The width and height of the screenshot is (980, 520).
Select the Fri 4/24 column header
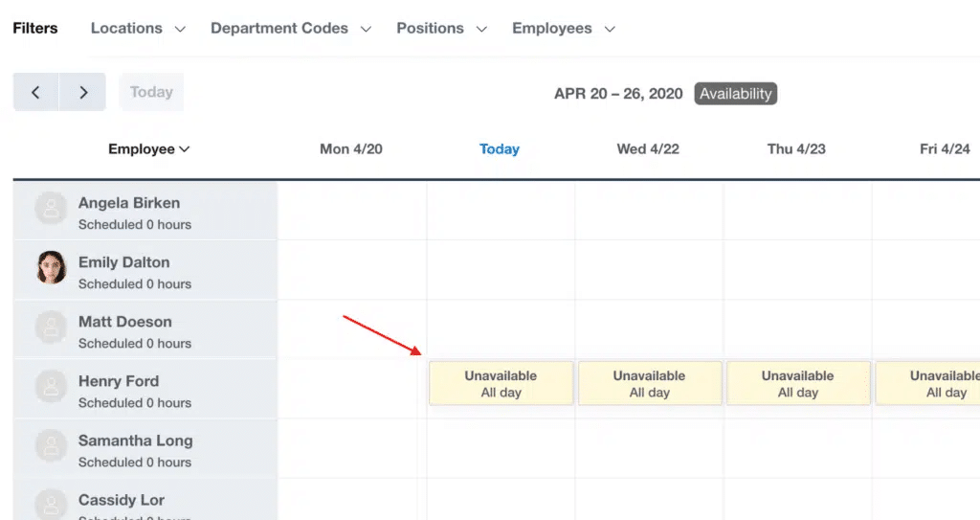coord(945,149)
